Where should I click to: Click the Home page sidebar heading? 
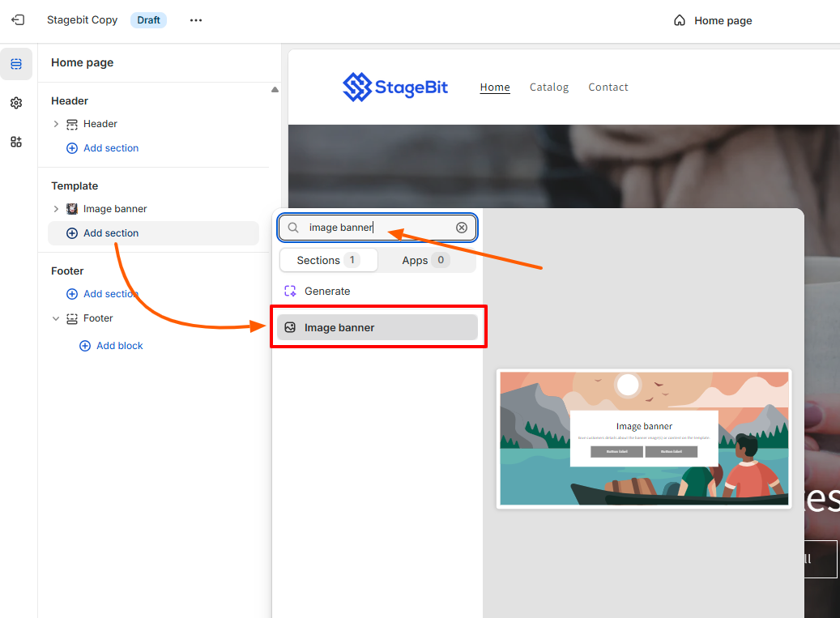point(83,62)
